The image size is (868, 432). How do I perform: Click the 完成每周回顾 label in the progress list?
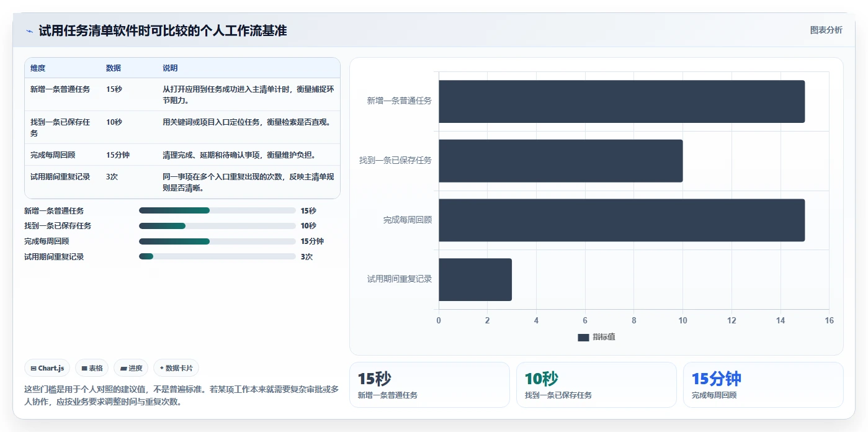coord(47,241)
